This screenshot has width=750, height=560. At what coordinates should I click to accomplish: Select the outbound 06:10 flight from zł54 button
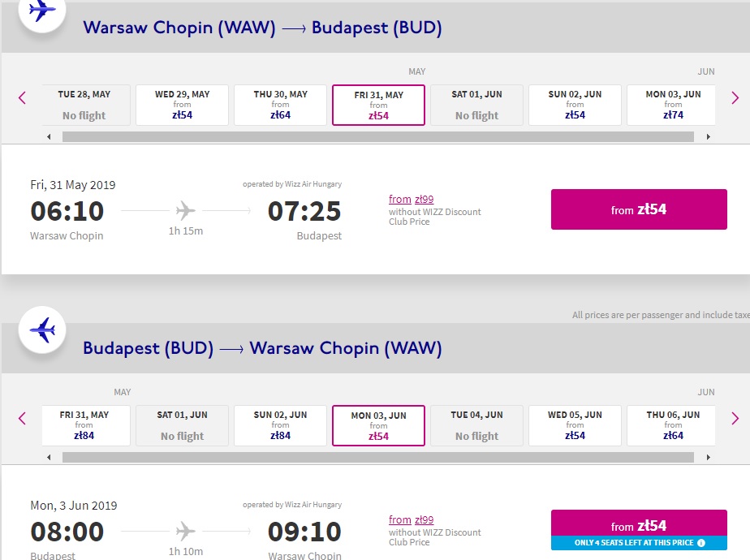coord(639,209)
